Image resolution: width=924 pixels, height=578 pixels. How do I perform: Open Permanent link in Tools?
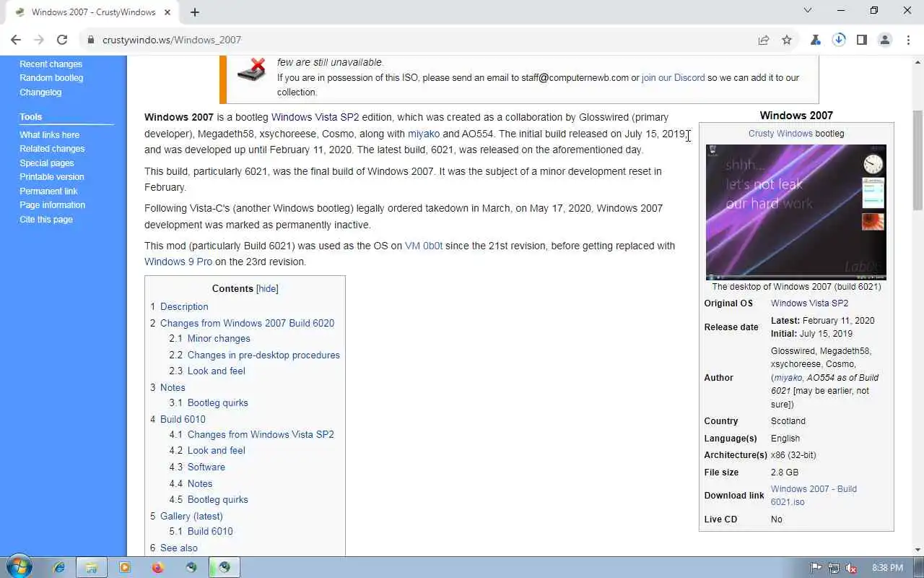click(x=48, y=191)
